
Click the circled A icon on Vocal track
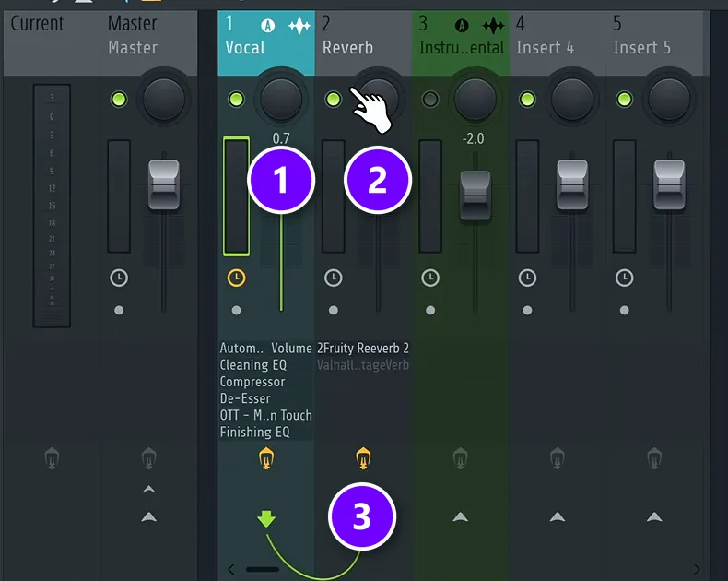pos(267,26)
